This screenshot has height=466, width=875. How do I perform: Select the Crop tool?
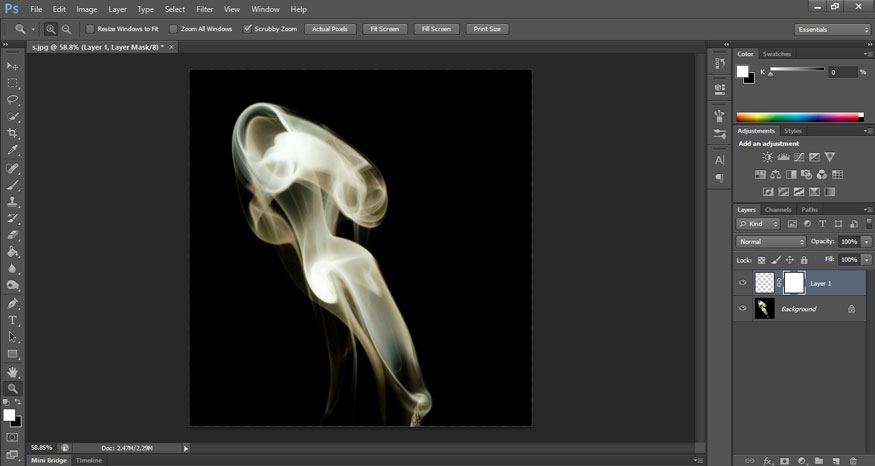[12, 133]
